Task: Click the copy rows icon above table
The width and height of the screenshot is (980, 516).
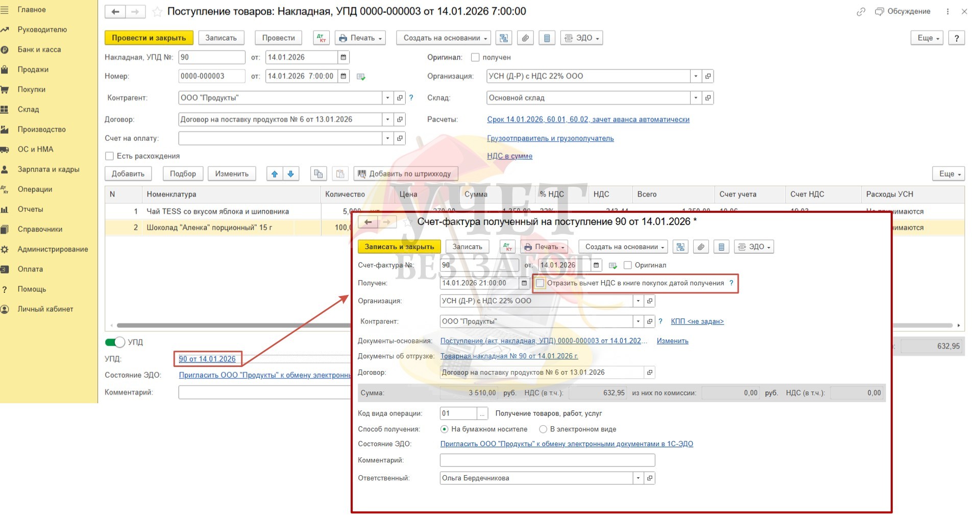Action: pyautogui.click(x=318, y=174)
